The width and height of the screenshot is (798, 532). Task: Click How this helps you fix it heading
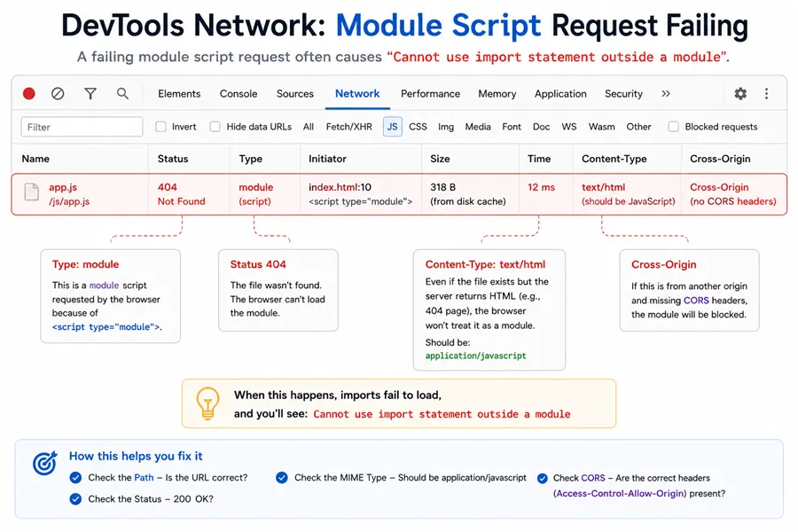(136, 456)
